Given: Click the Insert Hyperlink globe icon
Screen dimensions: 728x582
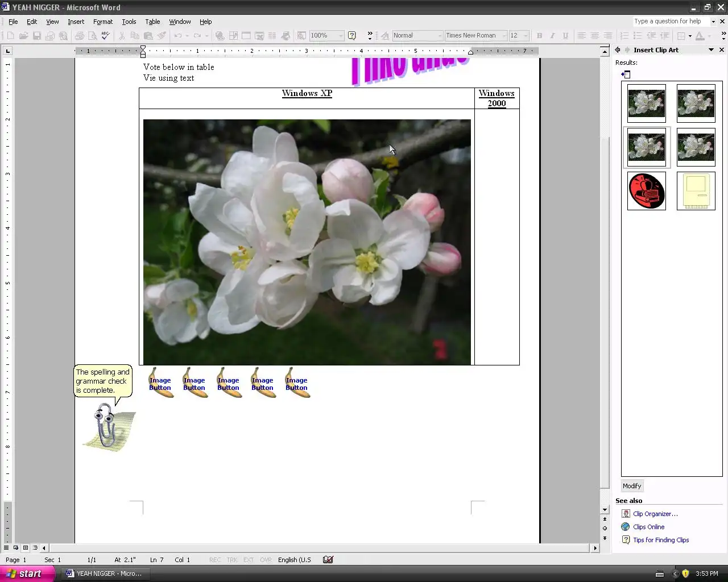Looking at the screenshot, I should point(220,35).
